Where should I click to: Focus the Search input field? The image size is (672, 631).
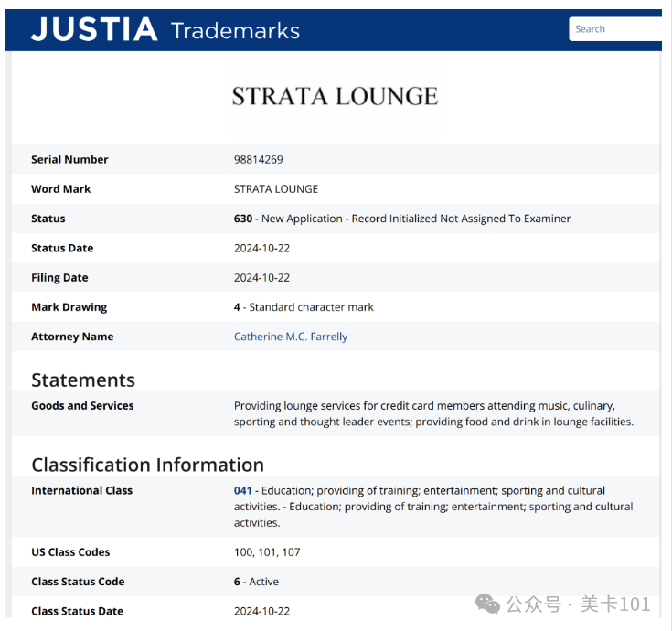[615, 28]
